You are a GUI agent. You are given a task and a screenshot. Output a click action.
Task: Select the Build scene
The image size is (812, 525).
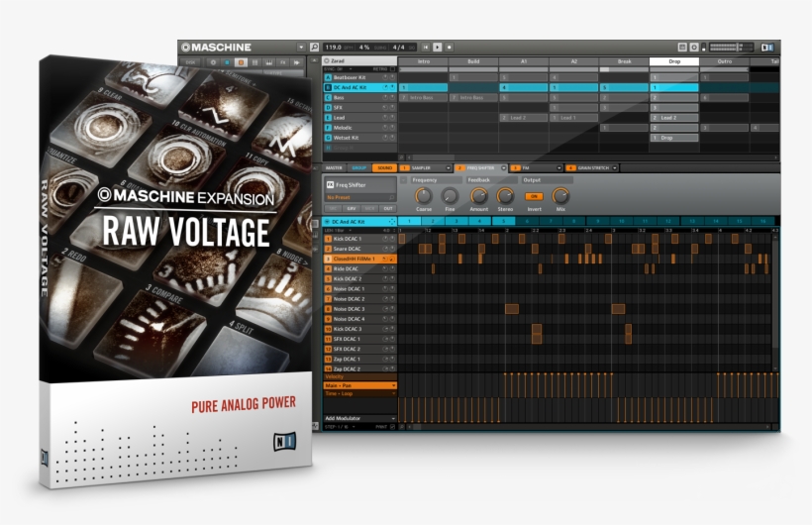[x=473, y=61]
